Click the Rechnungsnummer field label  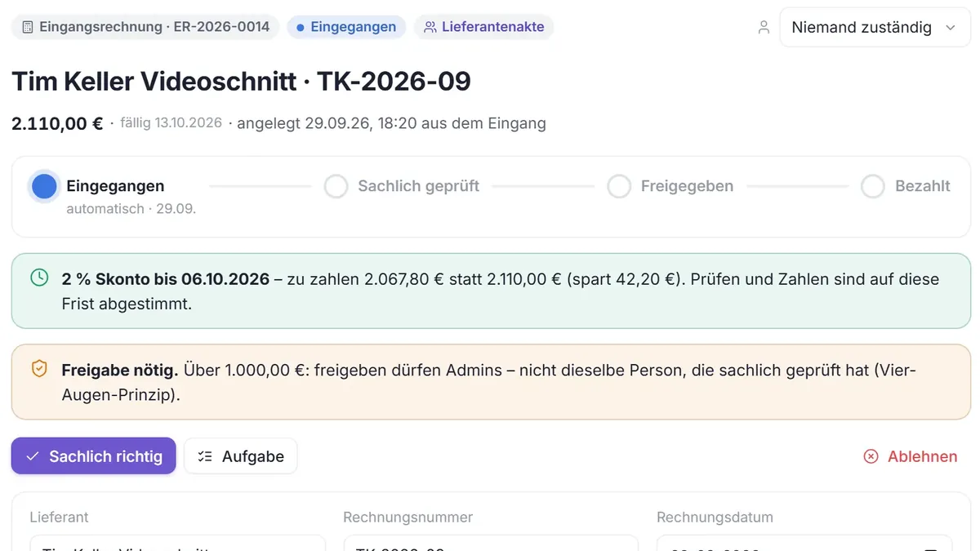click(x=408, y=518)
